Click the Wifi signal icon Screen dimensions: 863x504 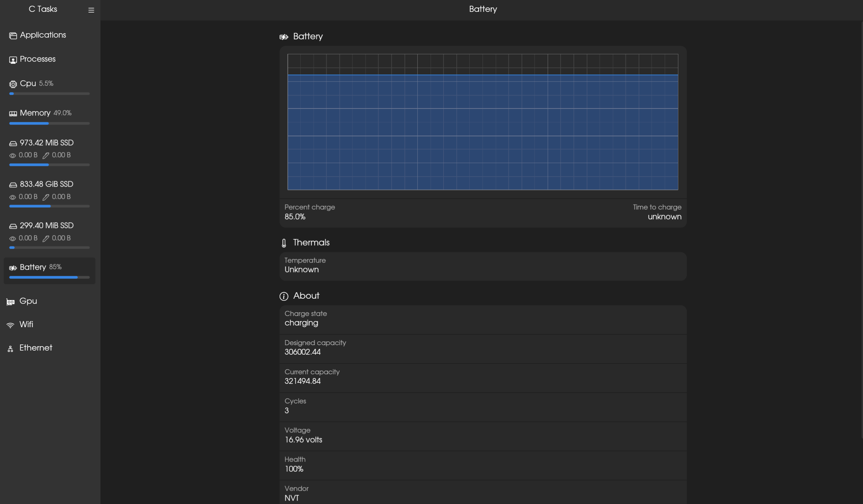click(x=11, y=325)
